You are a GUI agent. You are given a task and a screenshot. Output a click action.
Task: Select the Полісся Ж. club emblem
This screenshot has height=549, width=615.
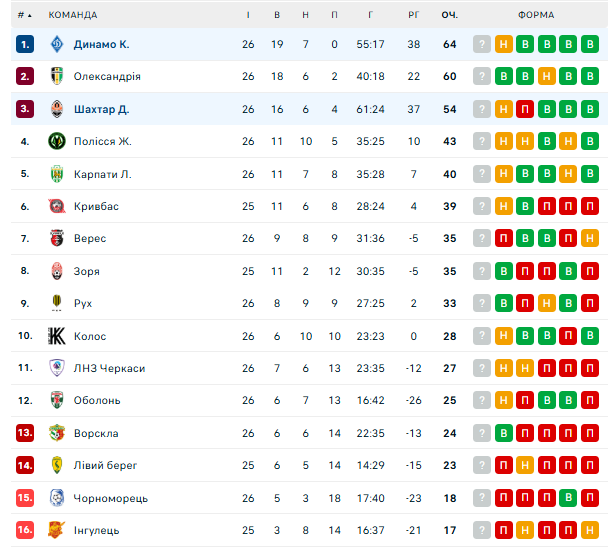[x=57, y=141]
